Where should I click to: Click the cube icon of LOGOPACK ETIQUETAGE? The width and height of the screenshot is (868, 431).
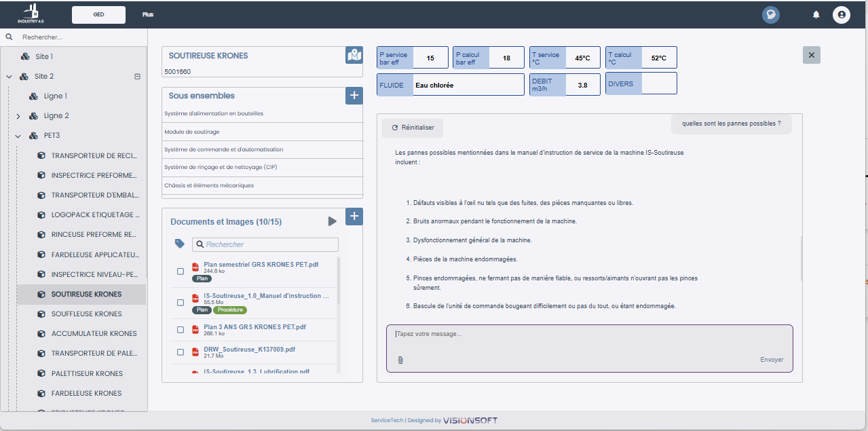pyautogui.click(x=41, y=215)
